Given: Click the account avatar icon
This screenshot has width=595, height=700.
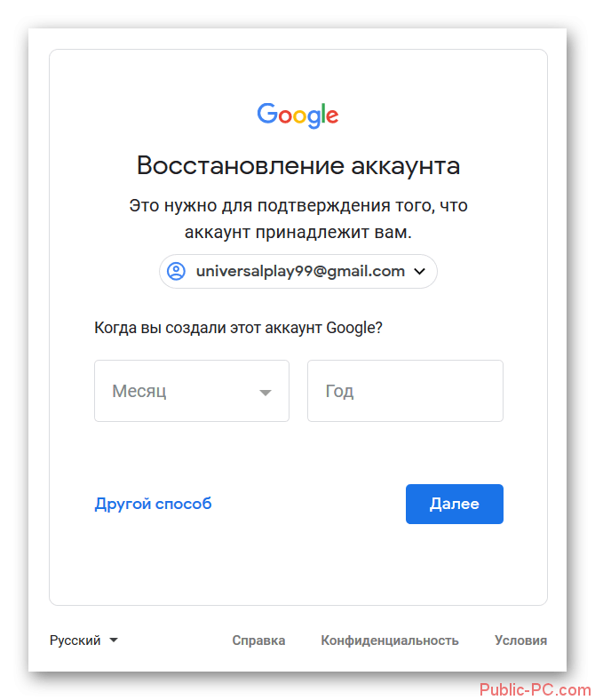Looking at the screenshot, I should point(177,271).
